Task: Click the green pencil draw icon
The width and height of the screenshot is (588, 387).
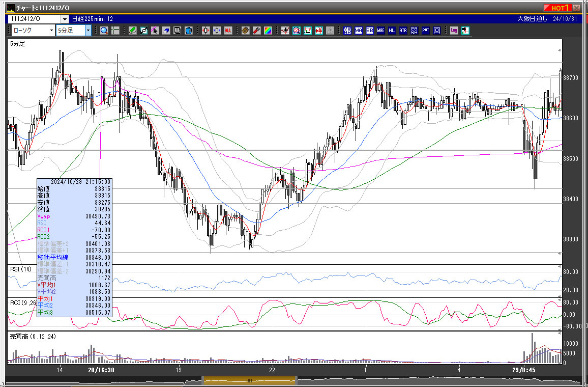Action: point(132,31)
